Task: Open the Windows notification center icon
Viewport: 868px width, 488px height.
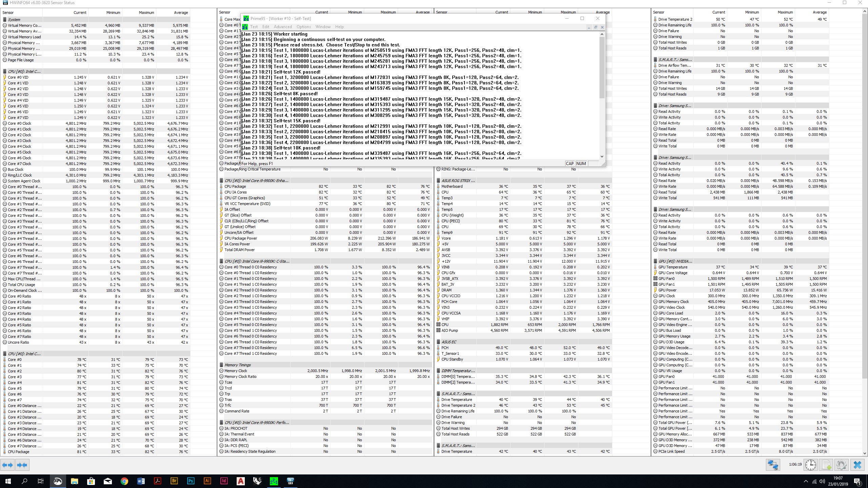Action: 857,481
